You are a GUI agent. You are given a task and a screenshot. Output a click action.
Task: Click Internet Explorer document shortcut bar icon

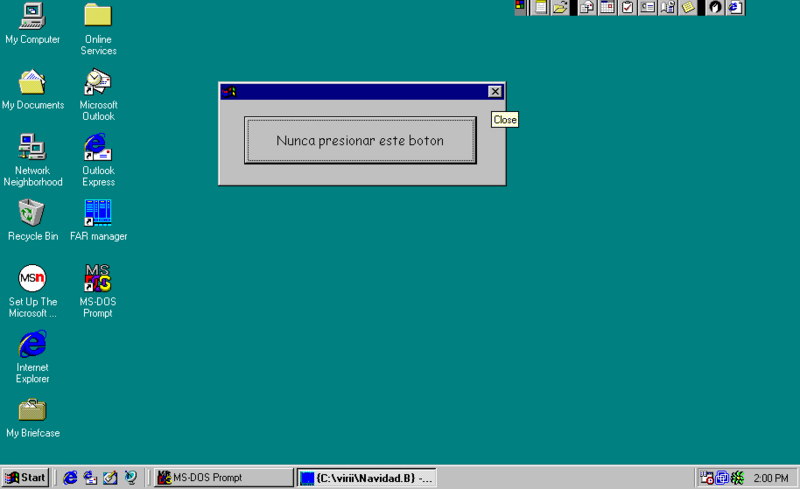point(735,7)
